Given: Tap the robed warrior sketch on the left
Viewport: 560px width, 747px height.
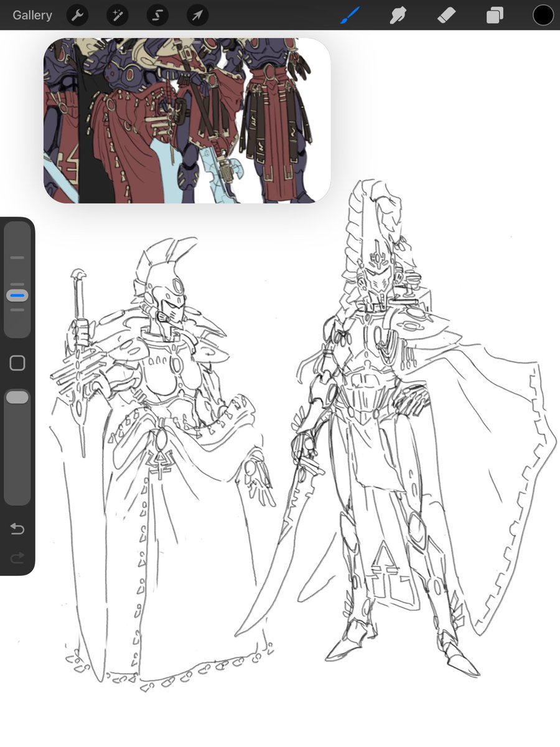Looking at the screenshot, I should (156, 467).
